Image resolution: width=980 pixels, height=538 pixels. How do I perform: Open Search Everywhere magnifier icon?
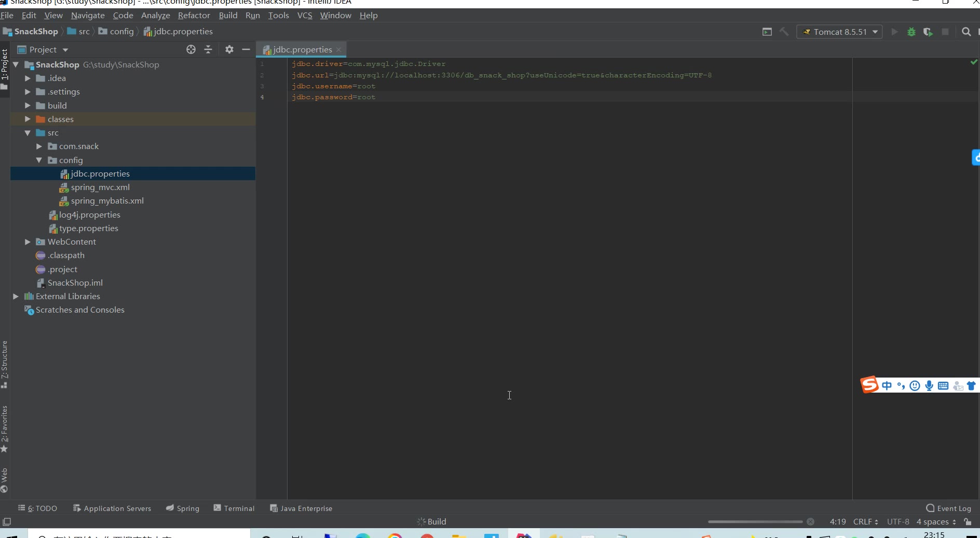point(966,32)
